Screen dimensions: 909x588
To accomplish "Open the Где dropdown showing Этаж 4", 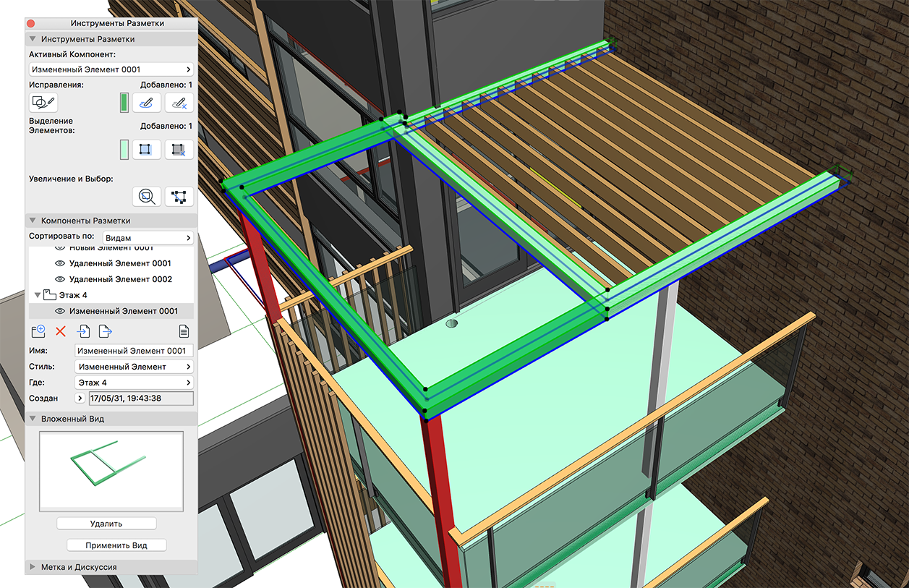I will click(135, 383).
